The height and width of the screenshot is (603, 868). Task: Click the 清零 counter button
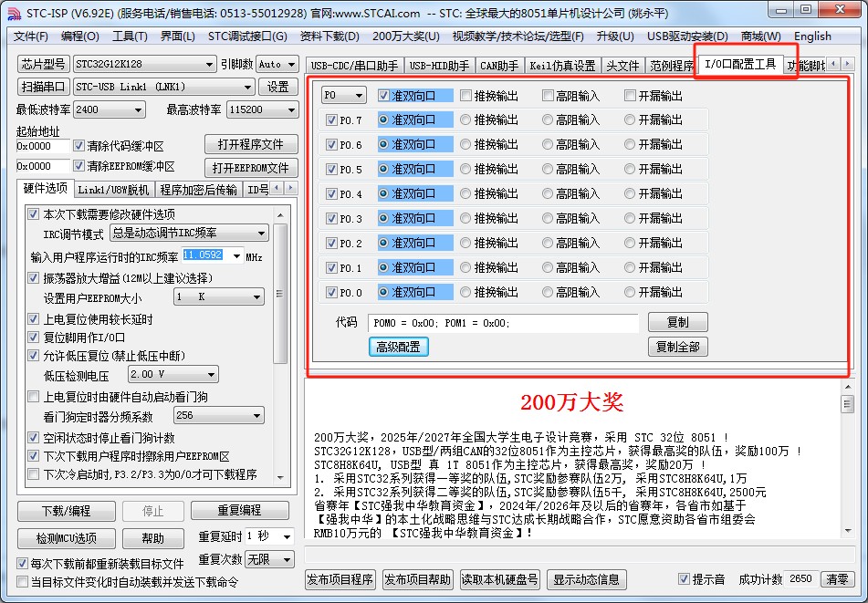pyautogui.click(x=836, y=579)
